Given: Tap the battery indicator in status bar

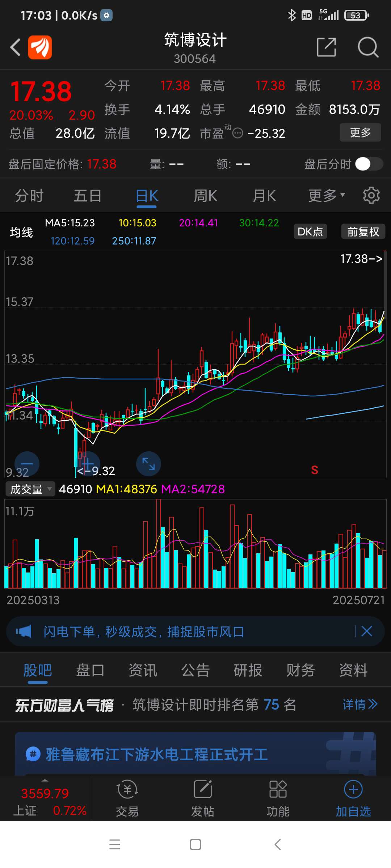Looking at the screenshot, I should click(356, 15).
